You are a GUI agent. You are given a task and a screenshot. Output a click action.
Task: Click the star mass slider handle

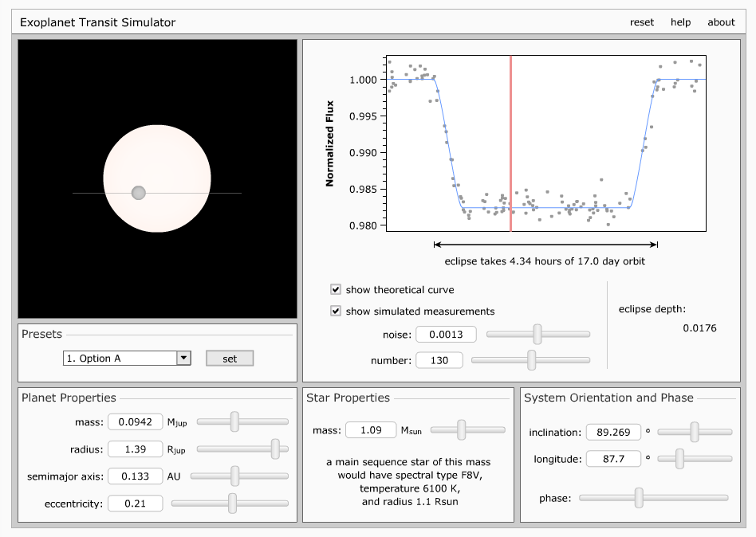tap(461, 430)
